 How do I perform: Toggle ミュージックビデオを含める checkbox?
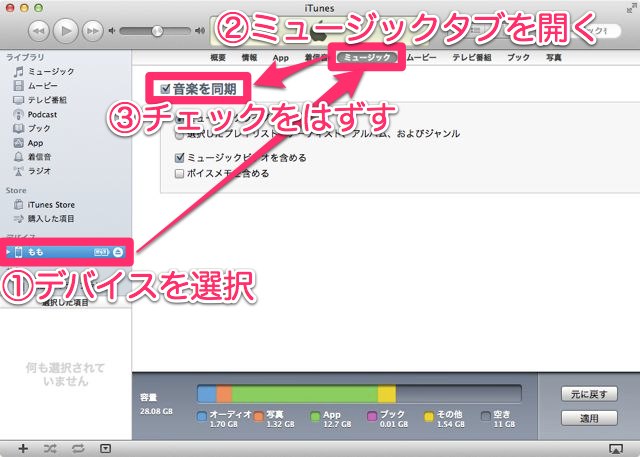[179, 158]
